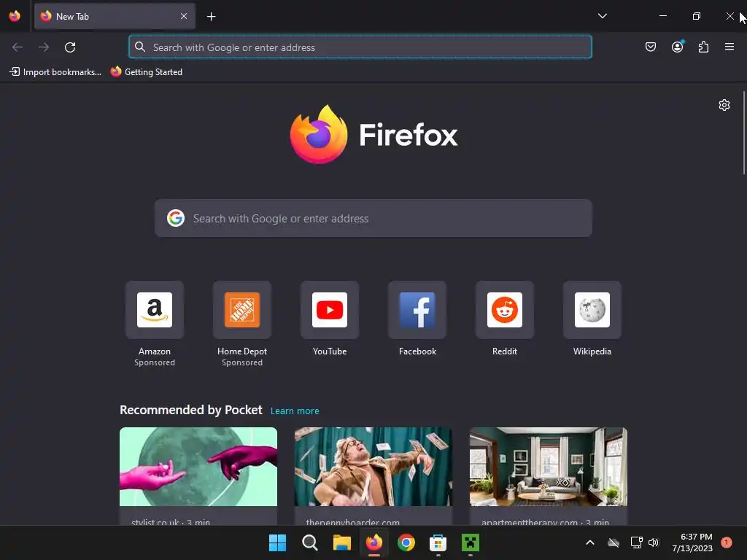The width and height of the screenshot is (747, 560).
Task: Click the magnifier icon in address bar
Action: tap(139, 47)
